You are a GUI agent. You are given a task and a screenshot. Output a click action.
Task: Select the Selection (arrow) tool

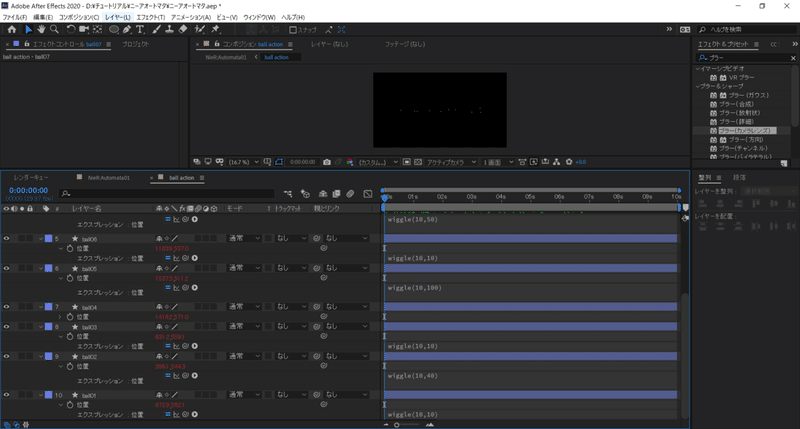[x=29, y=30]
